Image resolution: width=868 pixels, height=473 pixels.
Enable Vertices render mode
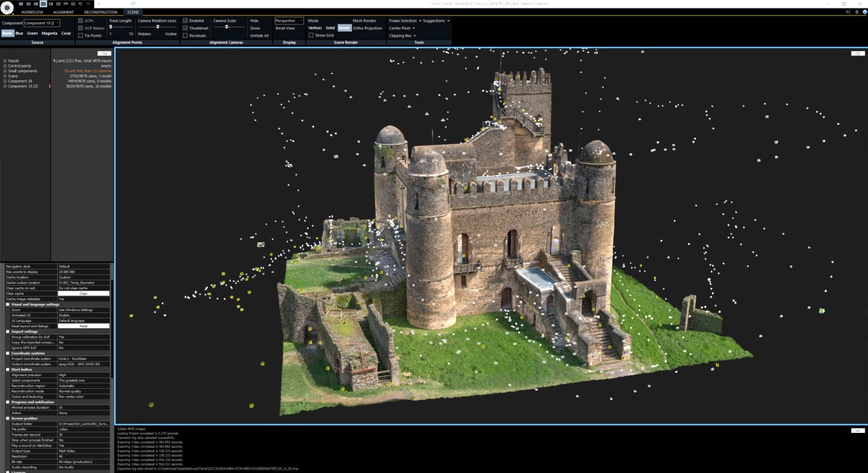coord(315,28)
